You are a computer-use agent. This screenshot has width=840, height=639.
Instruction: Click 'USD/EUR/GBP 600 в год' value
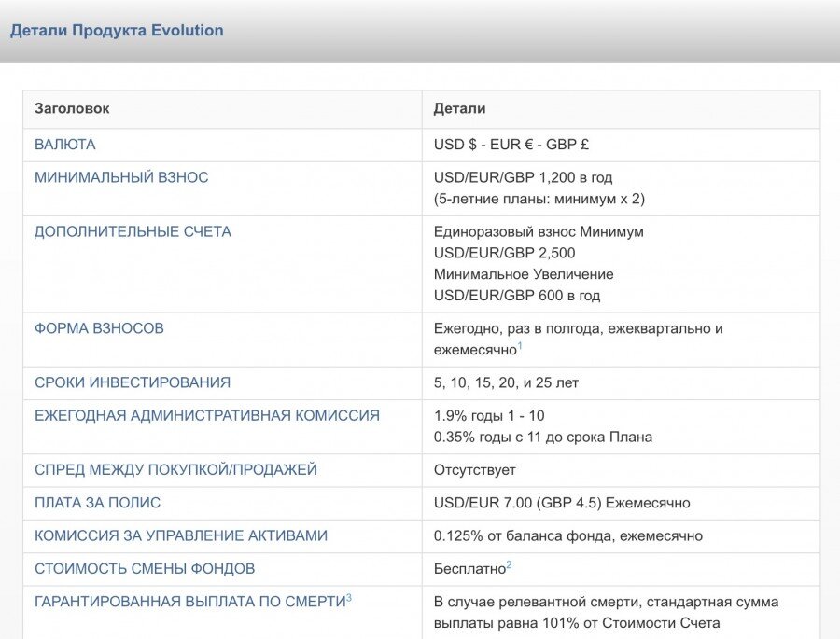(517, 296)
